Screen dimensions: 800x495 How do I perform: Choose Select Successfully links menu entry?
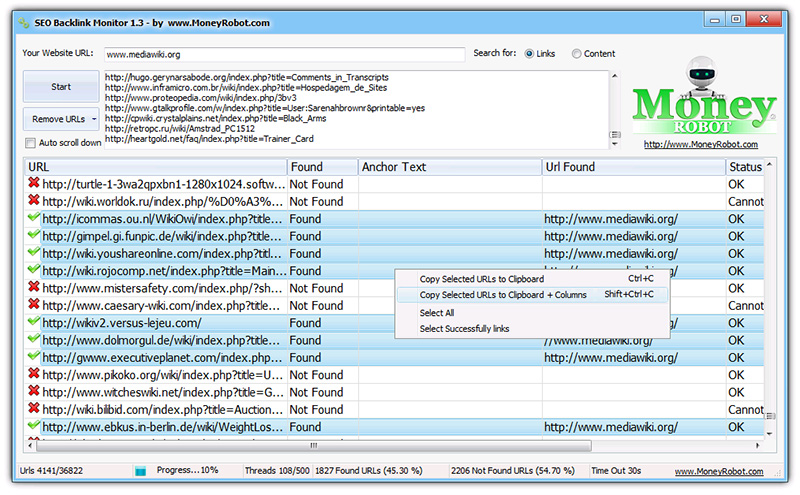(533, 329)
